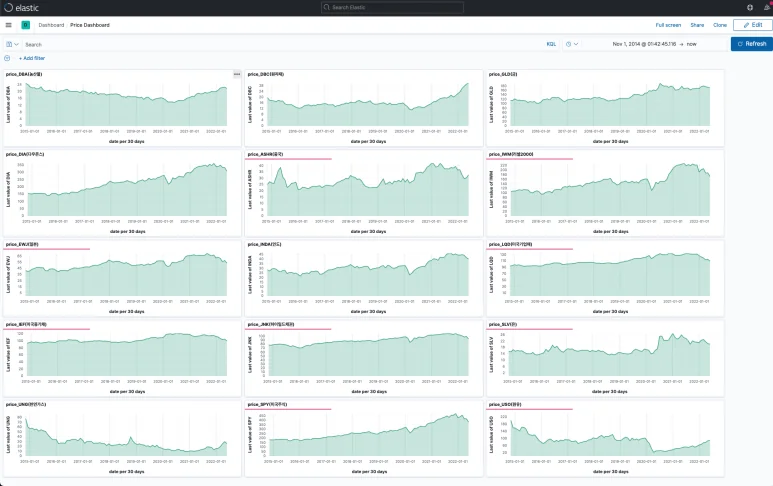
Task: Open the help menu icon in header
Action: click(x=750, y=7)
